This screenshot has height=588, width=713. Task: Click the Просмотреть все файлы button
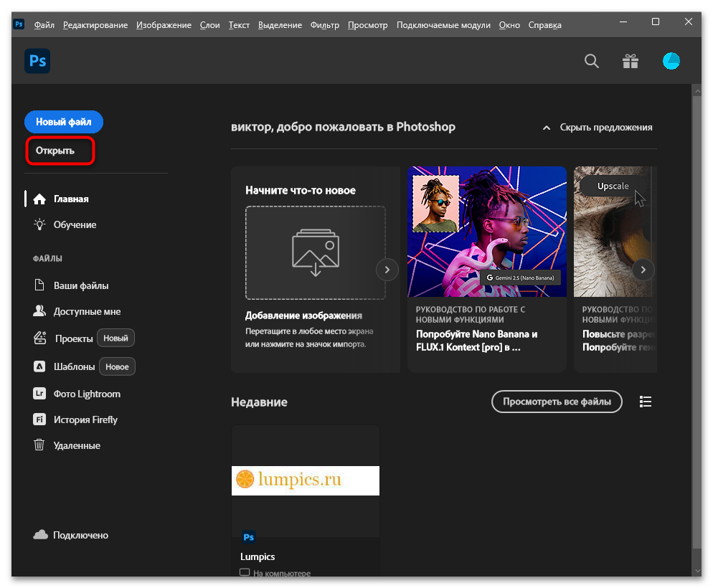[x=557, y=402]
